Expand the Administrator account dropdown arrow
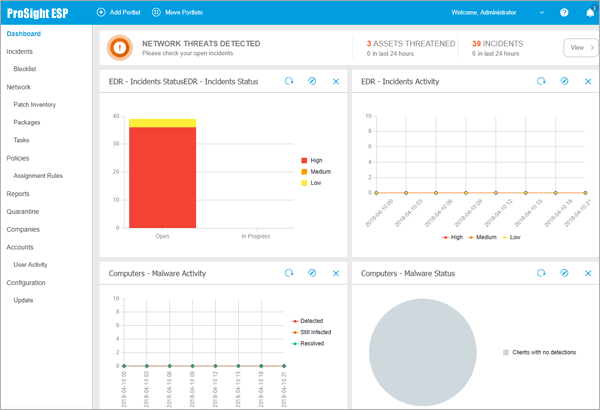Screen dimensions: 600x410 tap(542, 13)
